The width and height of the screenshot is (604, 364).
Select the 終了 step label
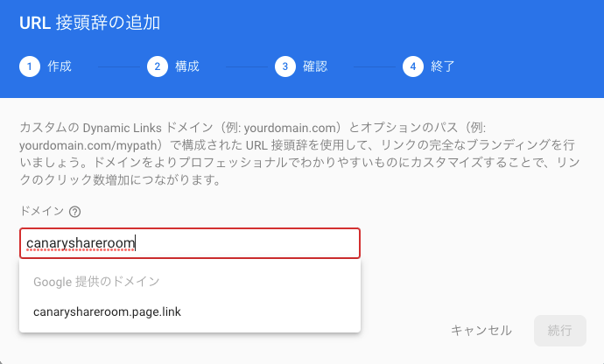pyautogui.click(x=443, y=66)
